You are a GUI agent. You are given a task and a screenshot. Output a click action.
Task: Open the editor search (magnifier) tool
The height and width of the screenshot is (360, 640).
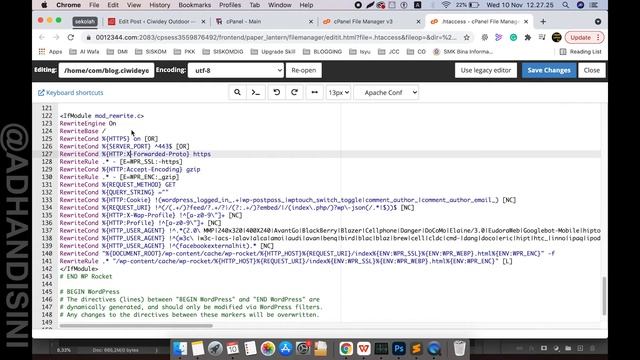237,92
